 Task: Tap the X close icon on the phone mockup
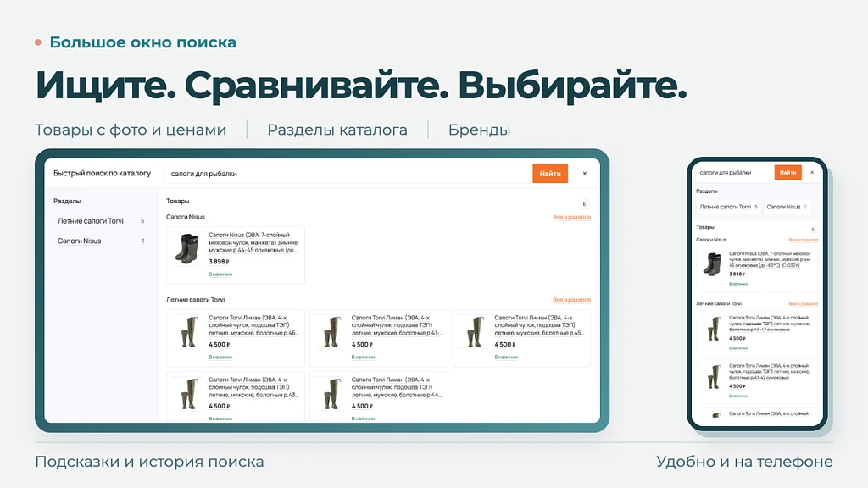coord(812,173)
